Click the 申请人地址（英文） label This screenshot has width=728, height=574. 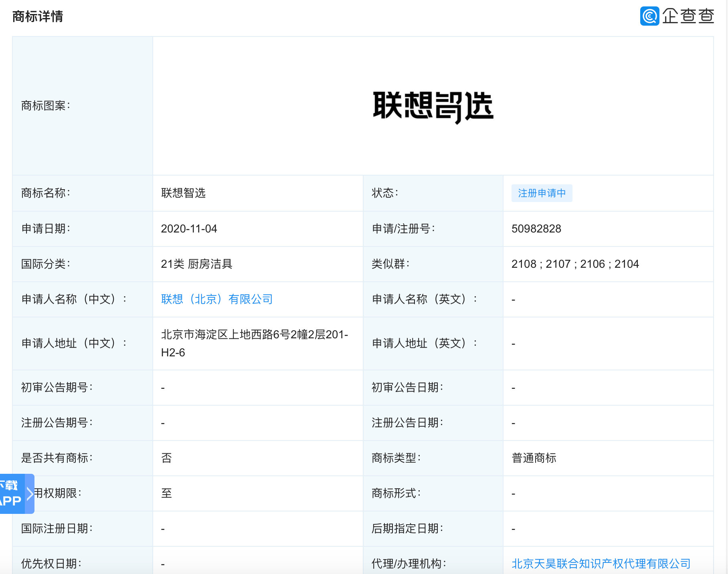[x=425, y=343]
